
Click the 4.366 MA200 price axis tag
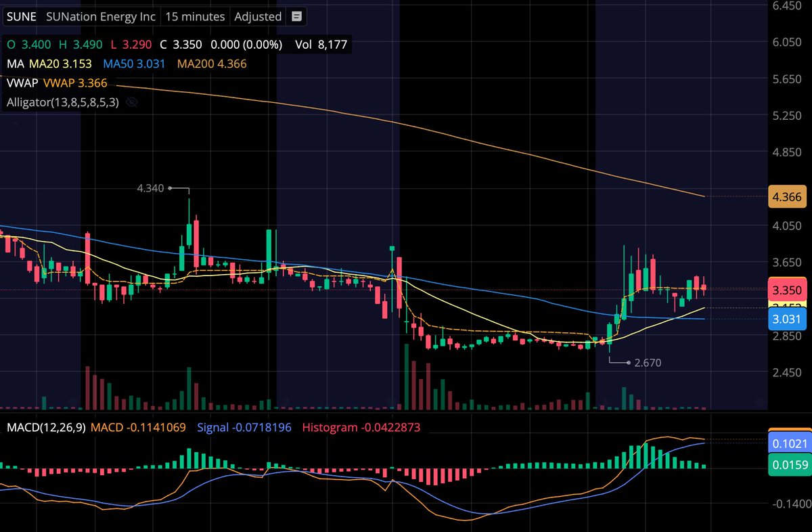(x=788, y=196)
